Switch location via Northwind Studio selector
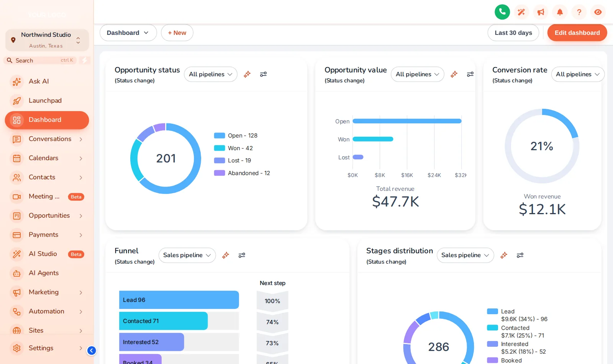The height and width of the screenshot is (364, 613). 47,40
